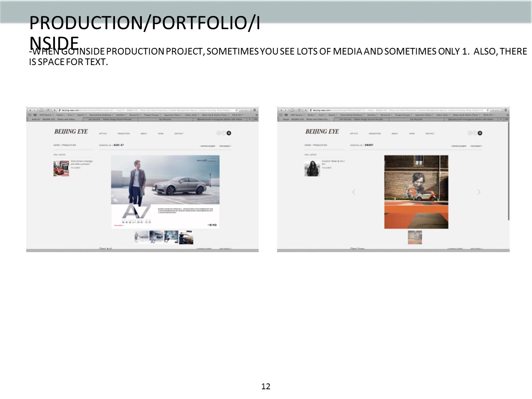The height and width of the screenshot is (399, 532).
Task: Go to previous project on the Smart page
Action: (x=458, y=146)
